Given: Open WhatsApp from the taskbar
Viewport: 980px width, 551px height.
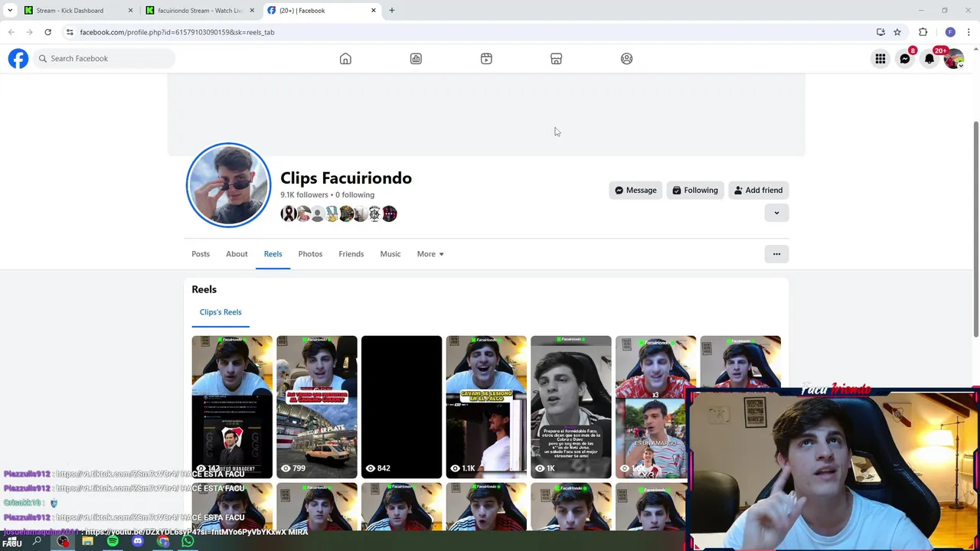Looking at the screenshot, I should 188,542.
